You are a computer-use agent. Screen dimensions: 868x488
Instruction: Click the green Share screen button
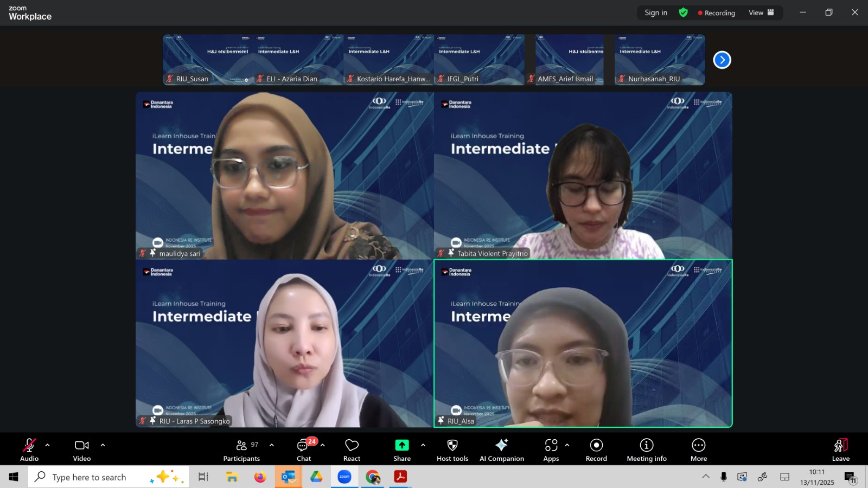click(401, 450)
